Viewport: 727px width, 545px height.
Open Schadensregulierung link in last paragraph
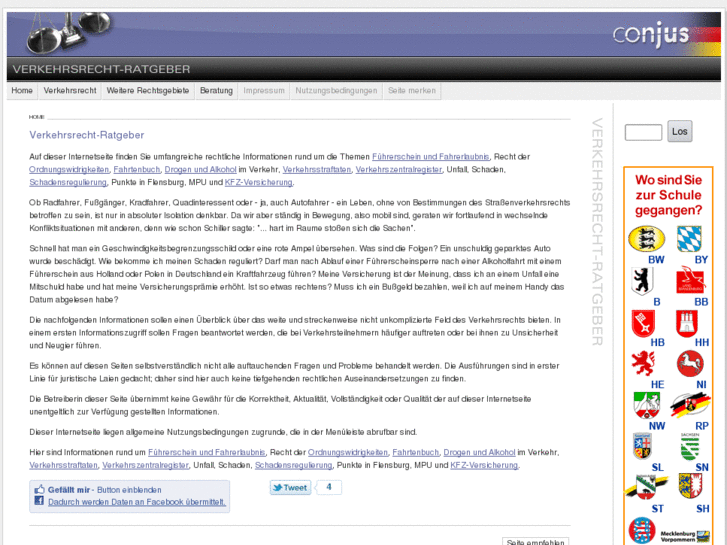(293, 465)
